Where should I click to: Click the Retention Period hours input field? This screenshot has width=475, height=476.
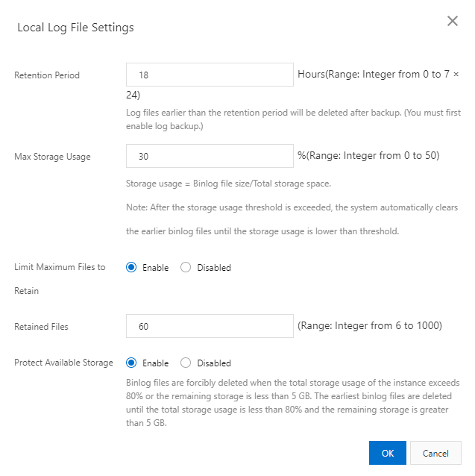(210, 75)
